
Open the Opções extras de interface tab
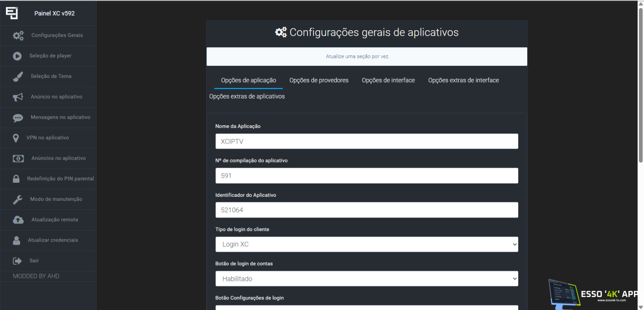click(463, 81)
